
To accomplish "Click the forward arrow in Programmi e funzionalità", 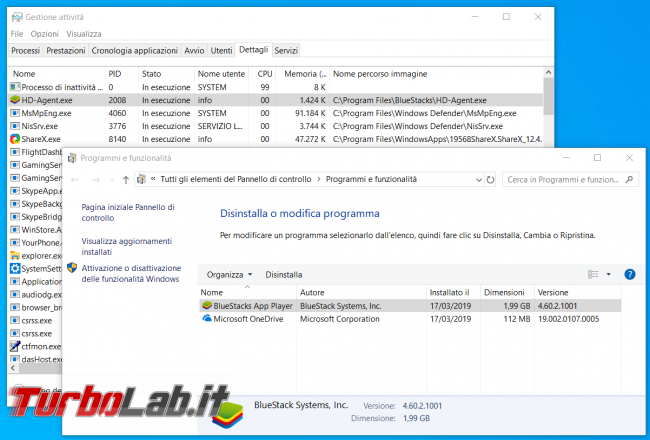I will point(95,180).
